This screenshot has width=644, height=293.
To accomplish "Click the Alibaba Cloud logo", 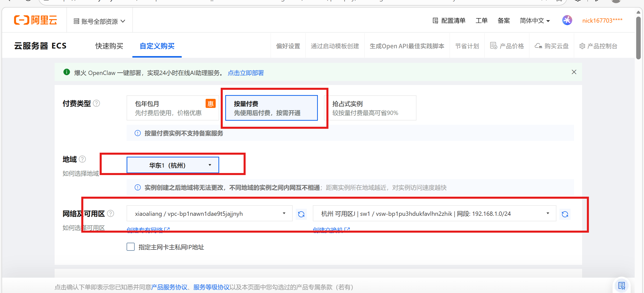I will (x=35, y=20).
